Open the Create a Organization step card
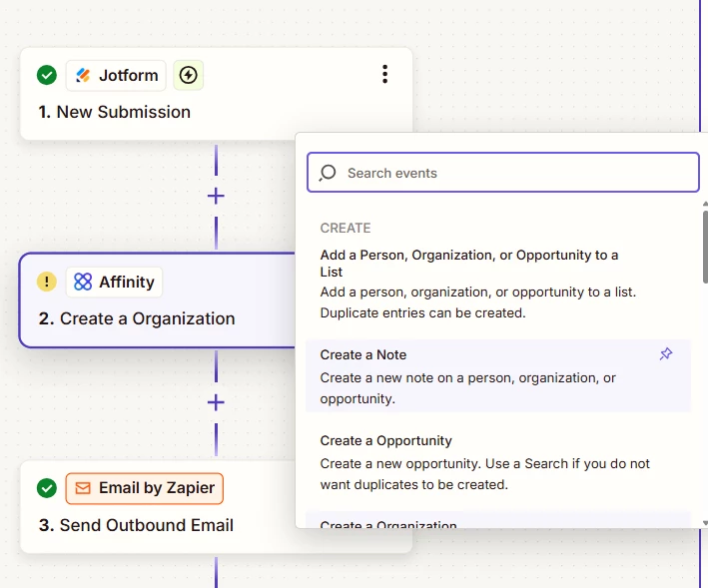 [x=157, y=300]
